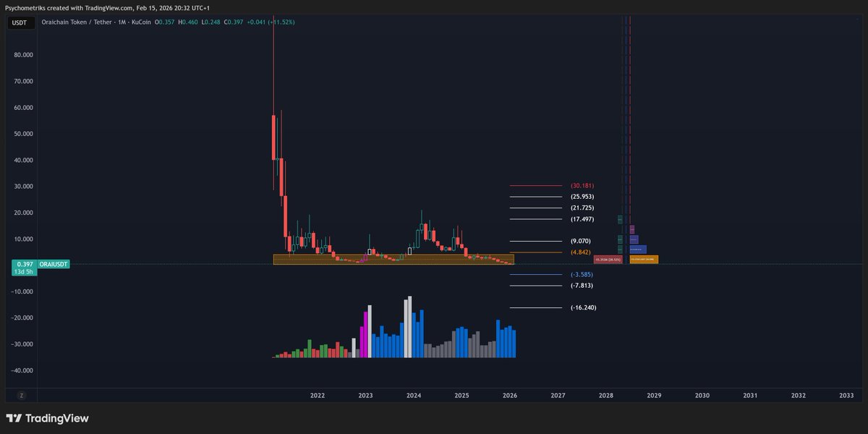Viewport: 868px width, 434px height.
Task: Click the 20.000 price axis label
Action: (22, 213)
